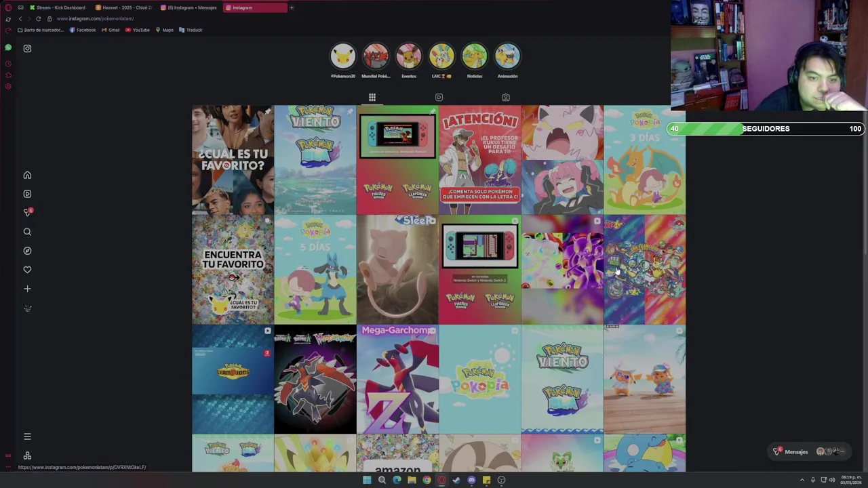Open Discord from the taskbar
The image size is (868, 488).
471,480
